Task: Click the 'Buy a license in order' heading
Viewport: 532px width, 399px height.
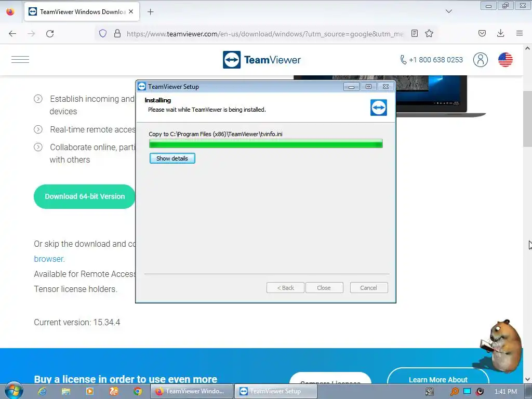Action: click(x=126, y=379)
